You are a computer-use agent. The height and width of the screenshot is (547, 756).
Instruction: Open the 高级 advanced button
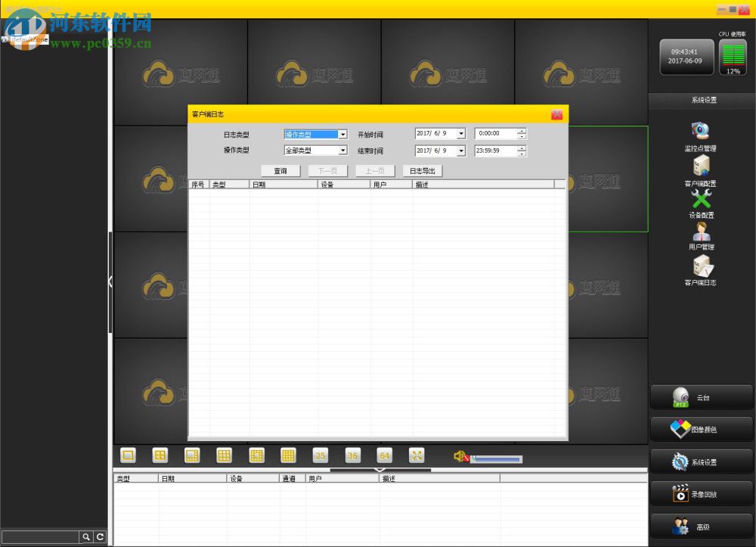pos(702,527)
